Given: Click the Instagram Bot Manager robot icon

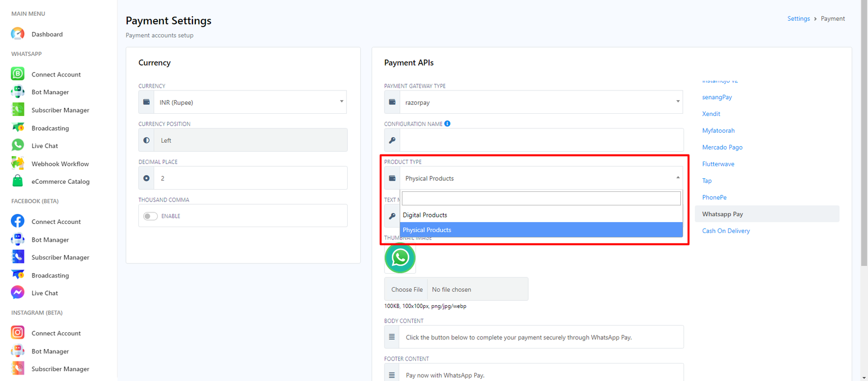Looking at the screenshot, I should (x=17, y=351).
